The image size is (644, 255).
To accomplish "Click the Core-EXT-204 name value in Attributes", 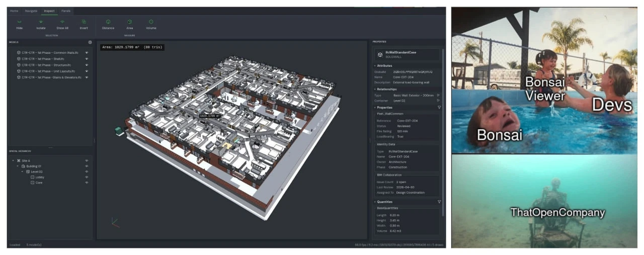I will [x=404, y=77].
